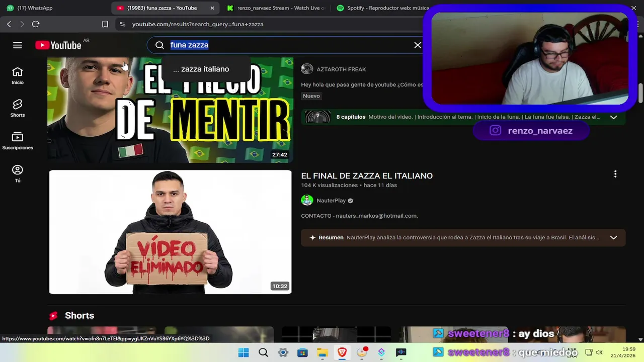Click the 10:32 duration badge
The height and width of the screenshot is (362, 644).
pyautogui.click(x=280, y=286)
